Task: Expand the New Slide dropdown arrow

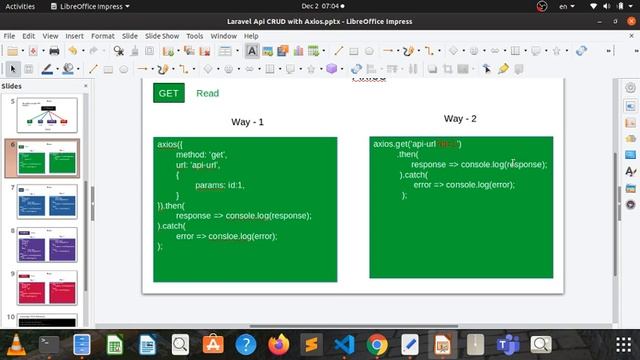Action: pos(178,51)
